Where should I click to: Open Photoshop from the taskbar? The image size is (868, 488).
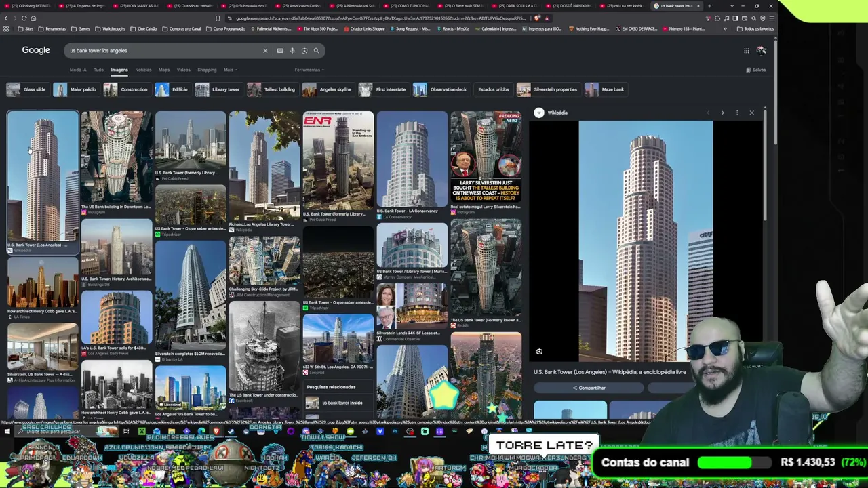395,431
